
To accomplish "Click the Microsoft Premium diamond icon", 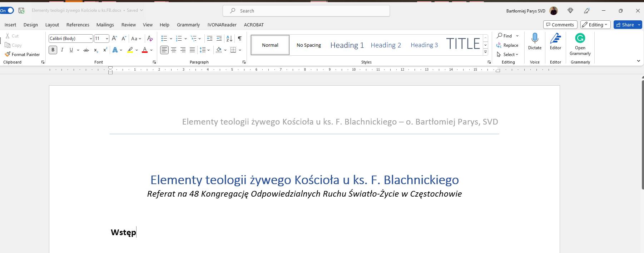I will (570, 11).
